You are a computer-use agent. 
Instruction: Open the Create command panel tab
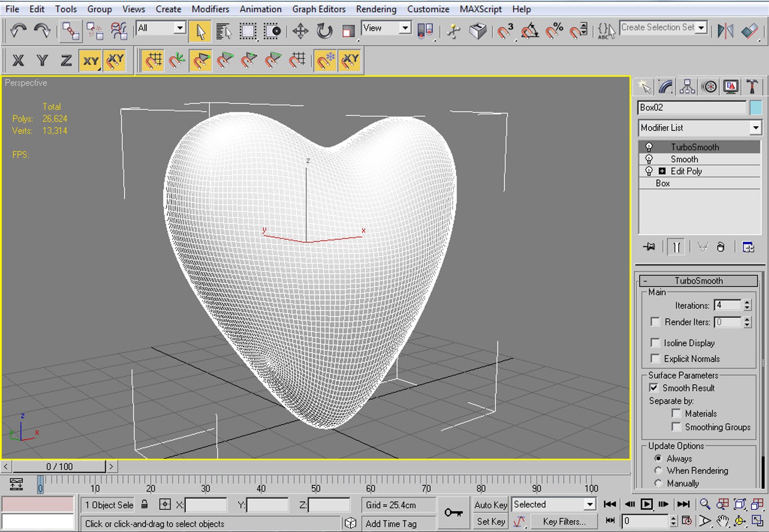[644, 87]
